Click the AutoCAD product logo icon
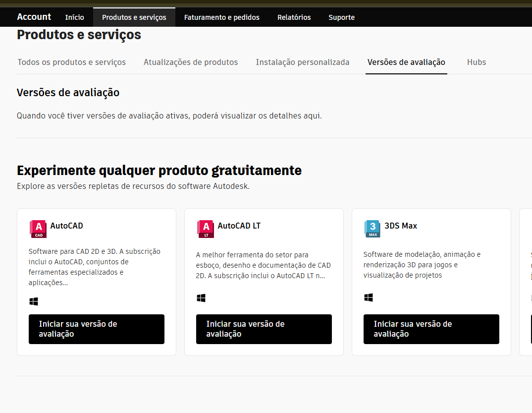The image size is (532, 413). tap(38, 229)
